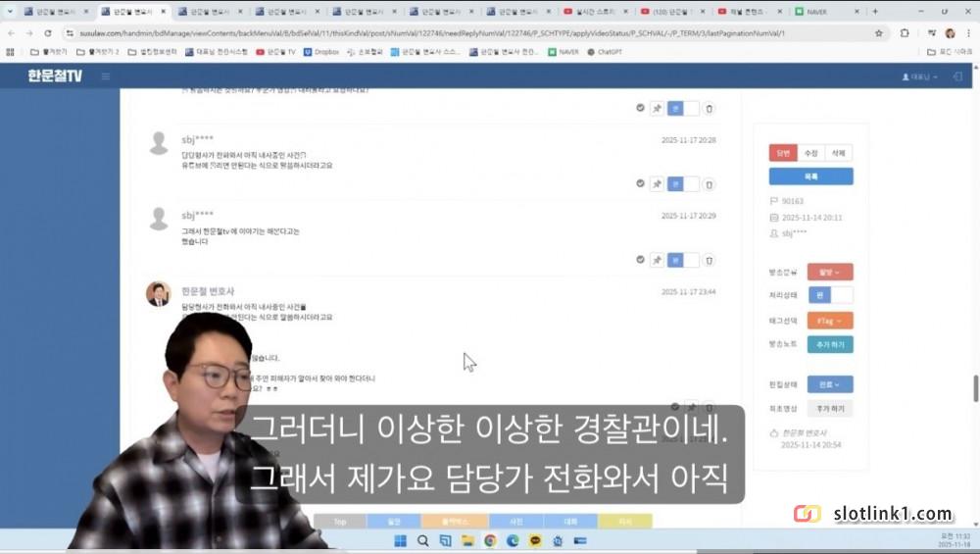
Task: Open the hamburger menu beside 한문철TV logo
Action: point(106,76)
